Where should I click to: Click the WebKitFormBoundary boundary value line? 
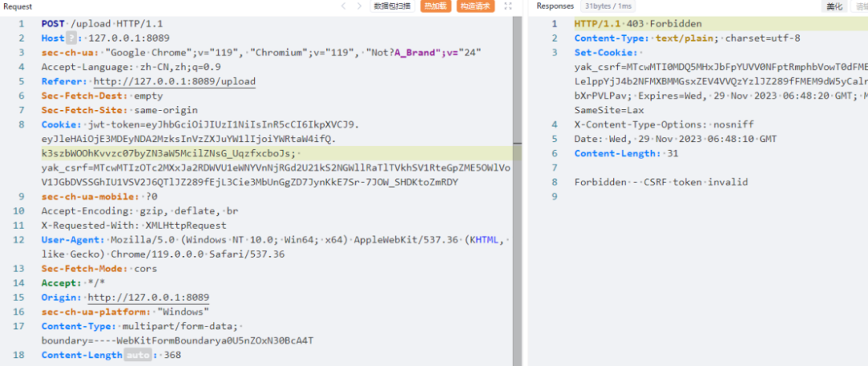178,340
